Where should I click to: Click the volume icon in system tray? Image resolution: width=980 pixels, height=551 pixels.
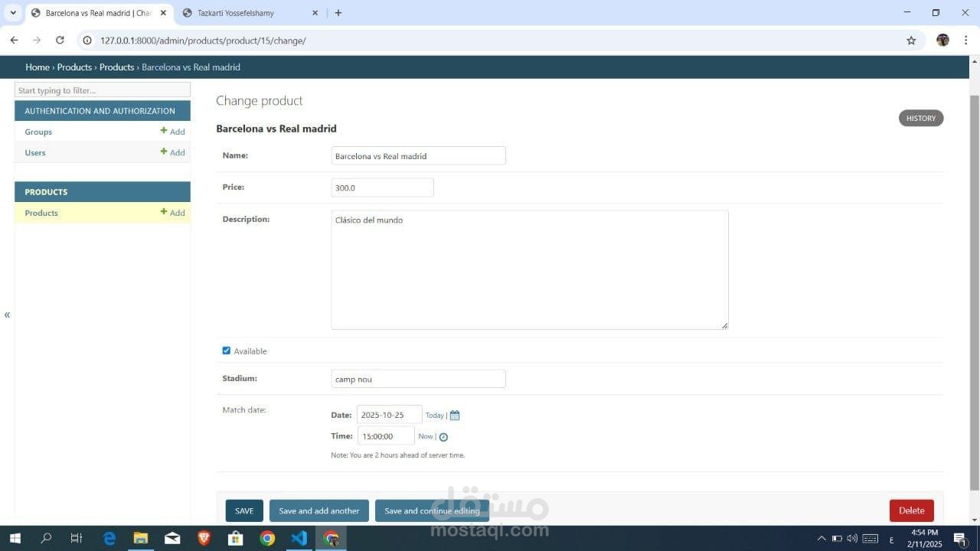[x=852, y=539]
